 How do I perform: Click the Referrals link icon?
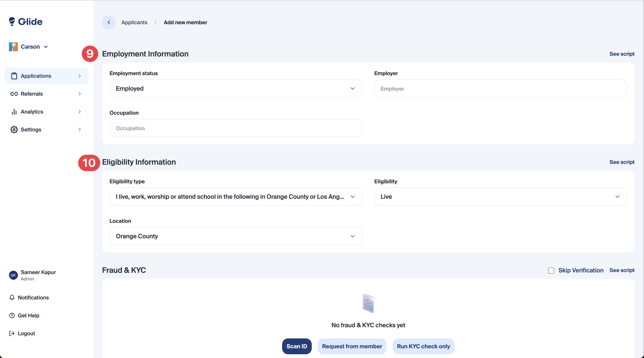point(14,94)
